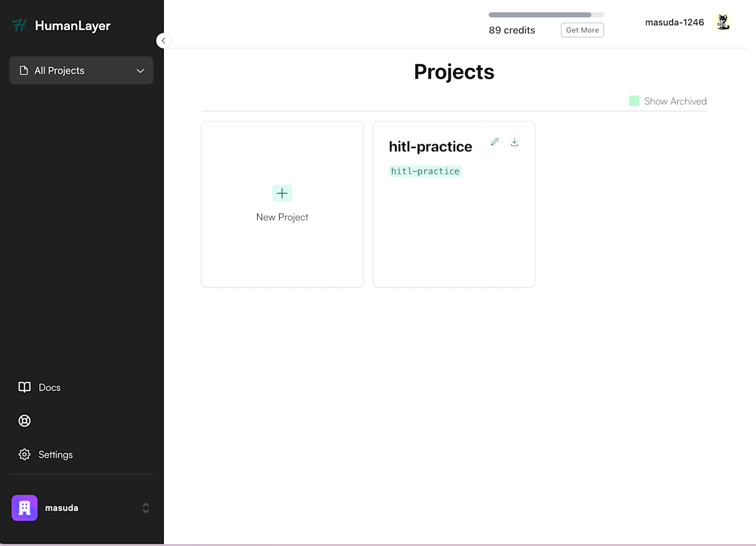Select the New Project label
Image resolution: width=756 pixels, height=546 pixels.
click(x=282, y=217)
